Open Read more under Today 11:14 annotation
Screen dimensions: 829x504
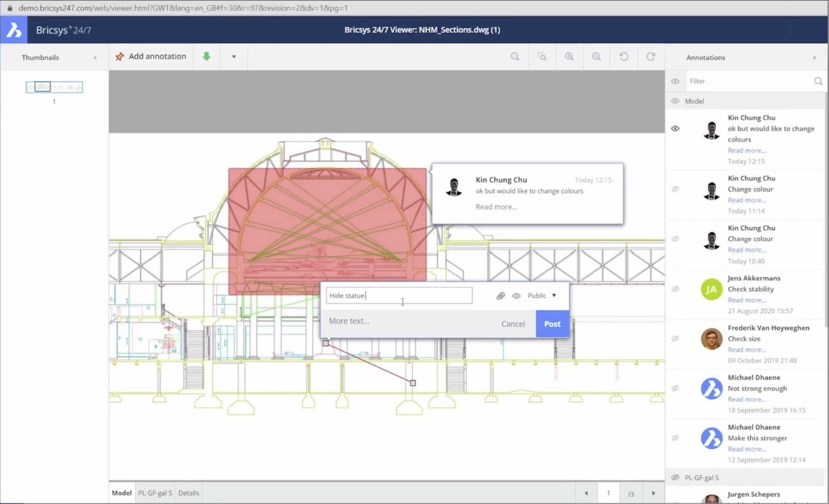click(747, 200)
